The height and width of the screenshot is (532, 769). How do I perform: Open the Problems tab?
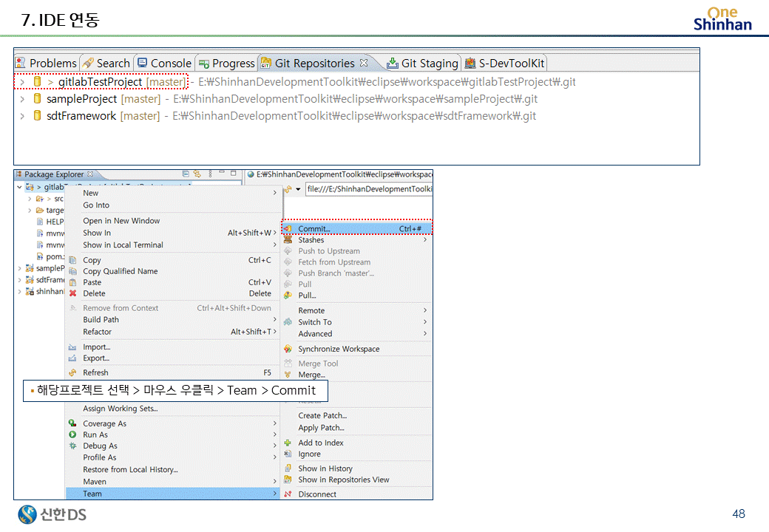[x=46, y=64]
